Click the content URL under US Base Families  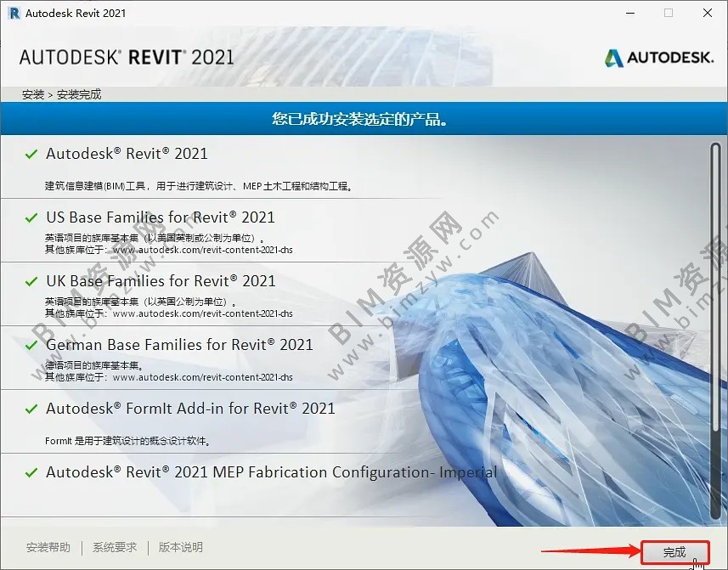202,250
